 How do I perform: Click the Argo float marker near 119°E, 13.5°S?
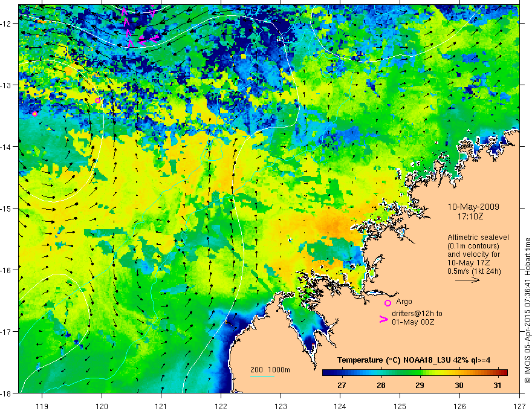click(x=34, y=114)
